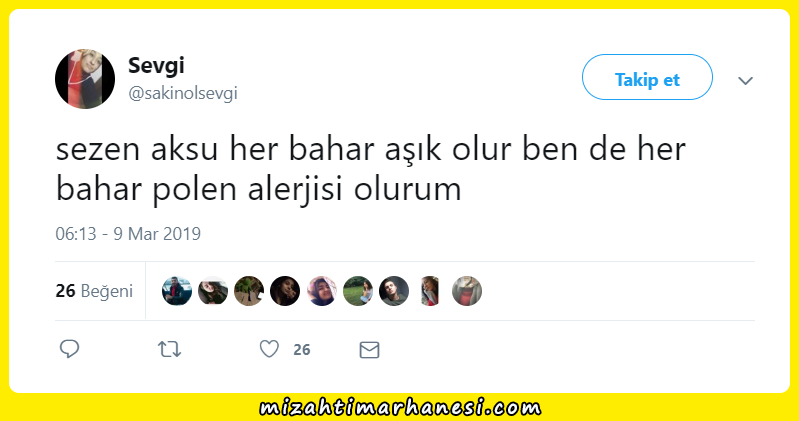This screenshot has width=799, height=421.
Task: Click the Sevgi display name
Action: (156, 65)
